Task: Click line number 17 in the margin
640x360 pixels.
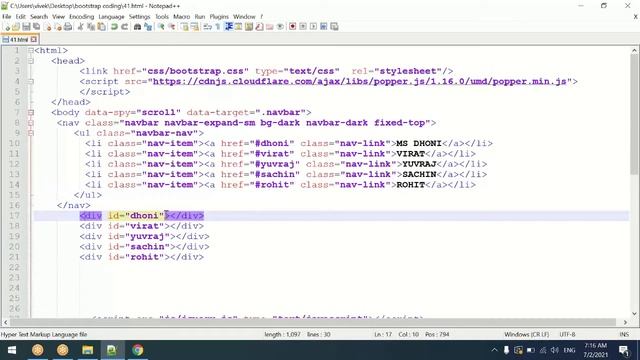Action: pos(14,216)
